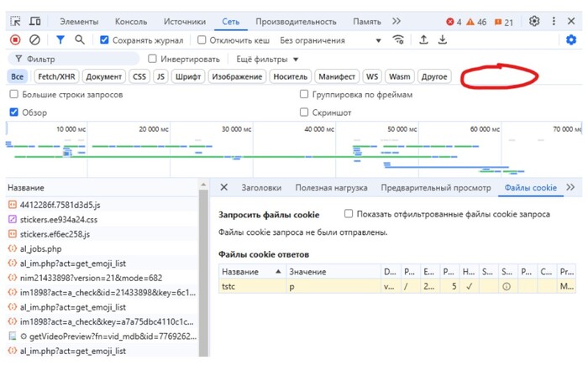Activate the inspect element picker icon

15,21
